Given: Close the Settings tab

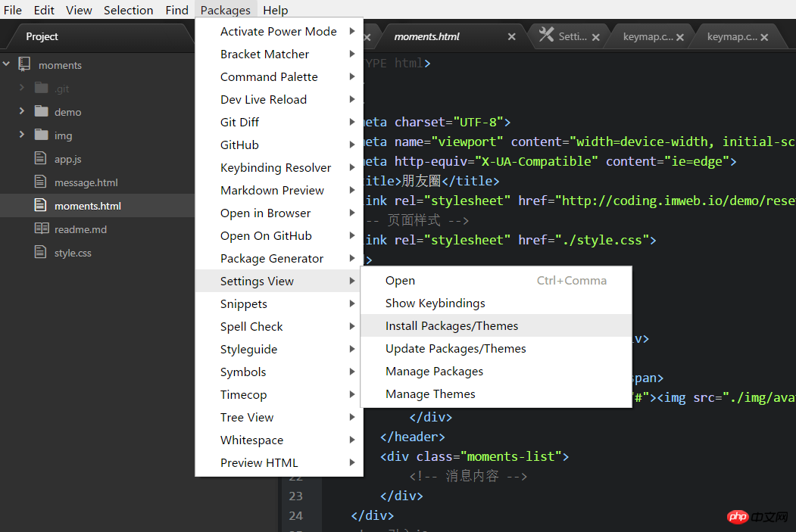Looking at the screenshot, I should (x=596, y=37).
